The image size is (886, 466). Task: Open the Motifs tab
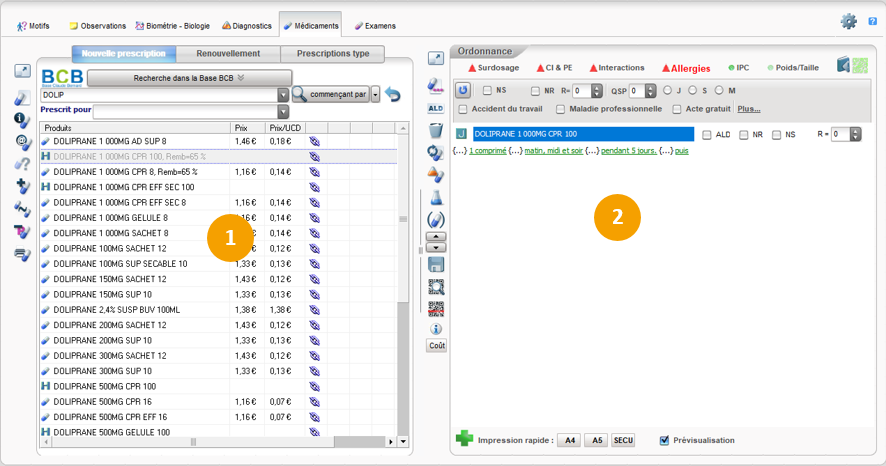33,26
